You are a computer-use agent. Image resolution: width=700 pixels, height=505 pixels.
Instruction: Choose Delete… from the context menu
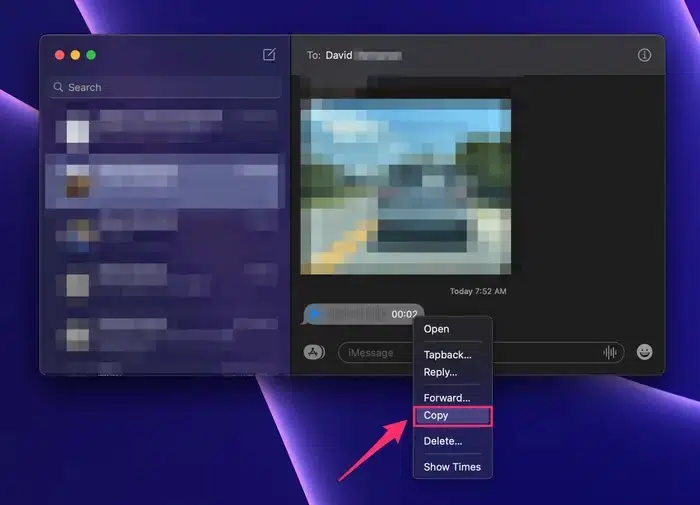(x=443, y=441)
